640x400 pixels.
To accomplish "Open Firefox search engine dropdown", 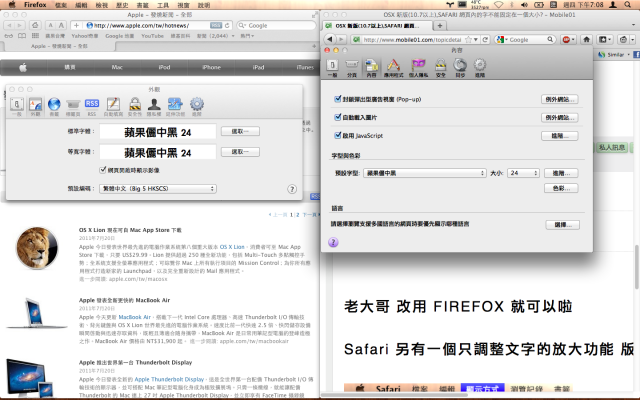I will coord(502,40).
